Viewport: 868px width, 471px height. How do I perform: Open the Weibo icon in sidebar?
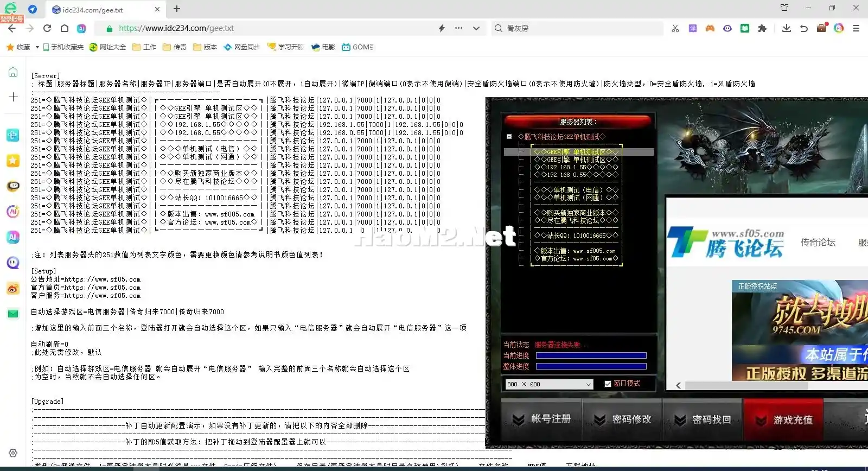(13, 288)
